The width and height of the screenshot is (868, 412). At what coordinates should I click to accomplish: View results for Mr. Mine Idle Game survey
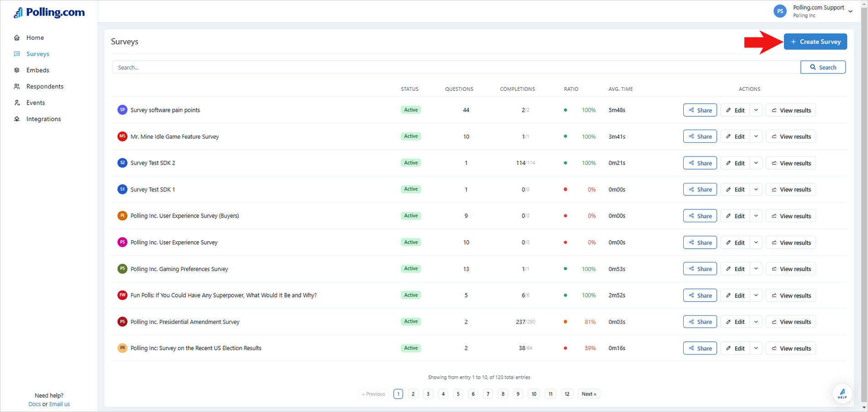pos(791,136)
